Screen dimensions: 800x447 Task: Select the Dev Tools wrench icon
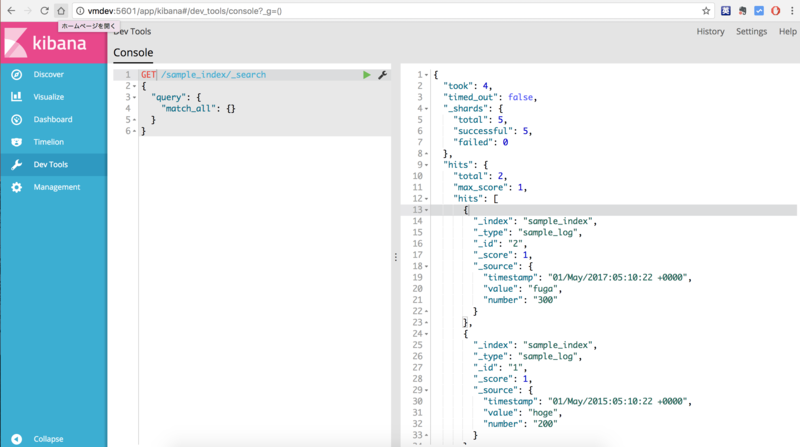tap(16, 164)
